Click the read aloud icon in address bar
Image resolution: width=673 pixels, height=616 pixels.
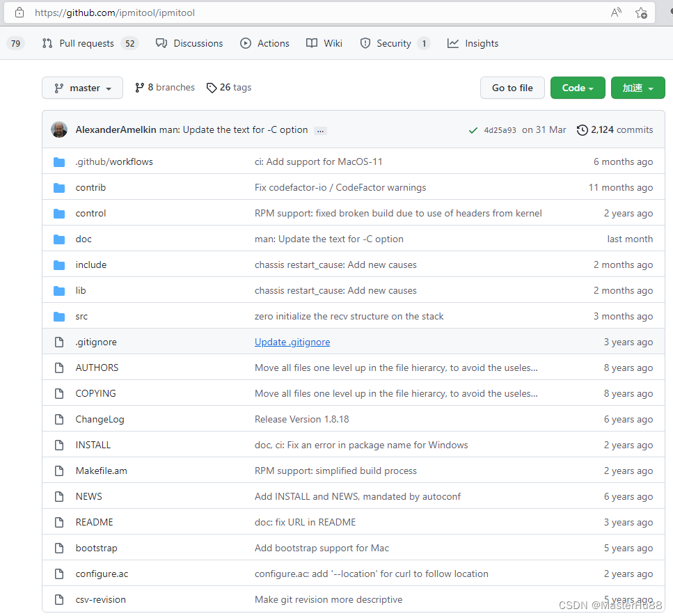616,13
